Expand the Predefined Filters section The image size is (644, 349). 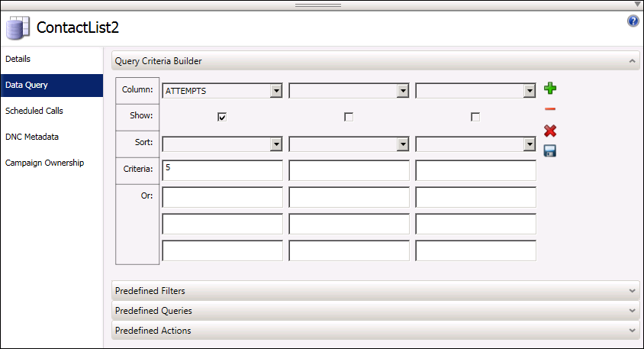click(375, 291)
